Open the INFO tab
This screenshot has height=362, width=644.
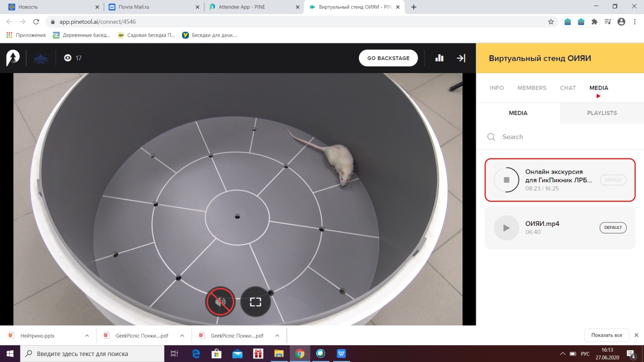pos(497,88)
